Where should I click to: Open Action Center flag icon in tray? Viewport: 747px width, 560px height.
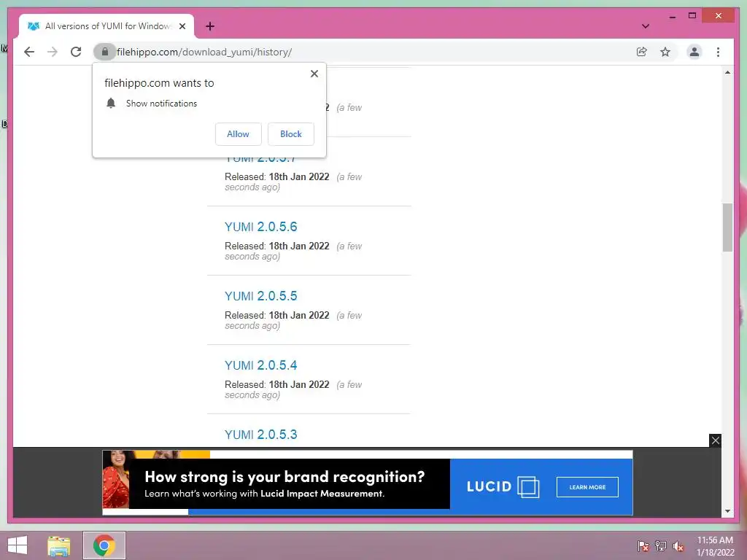click(x=643, y=546)
